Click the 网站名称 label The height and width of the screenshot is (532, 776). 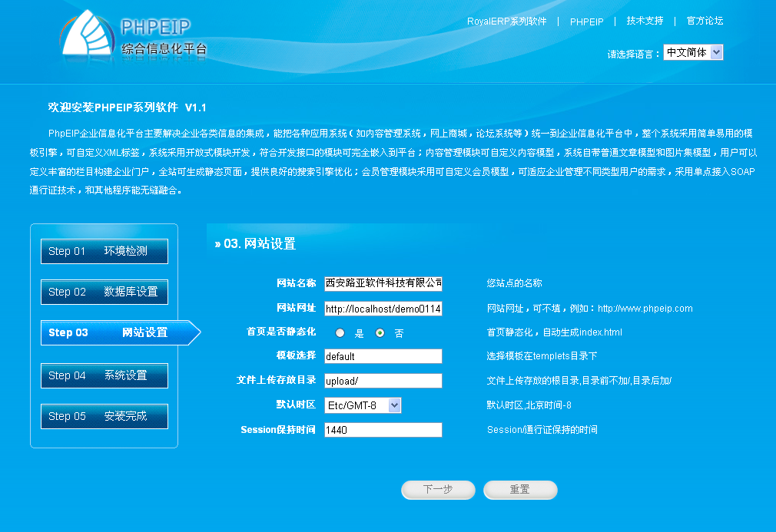[x=296, y=283]
